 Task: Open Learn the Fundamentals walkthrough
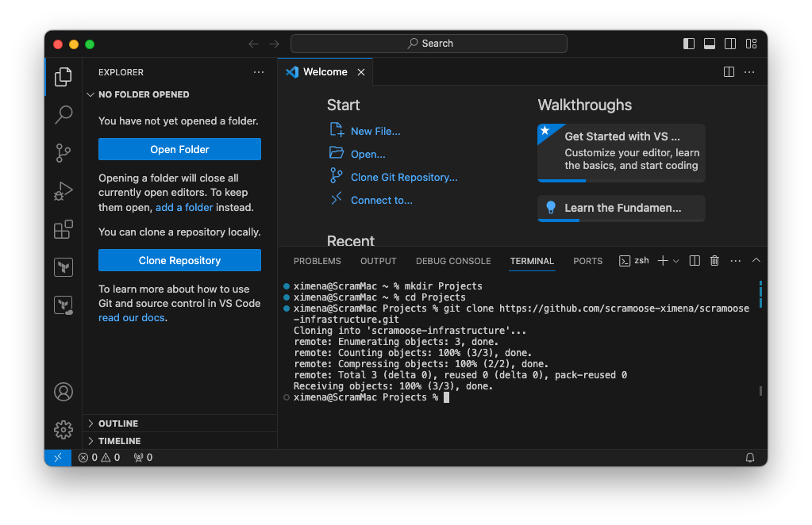[622, 209]
